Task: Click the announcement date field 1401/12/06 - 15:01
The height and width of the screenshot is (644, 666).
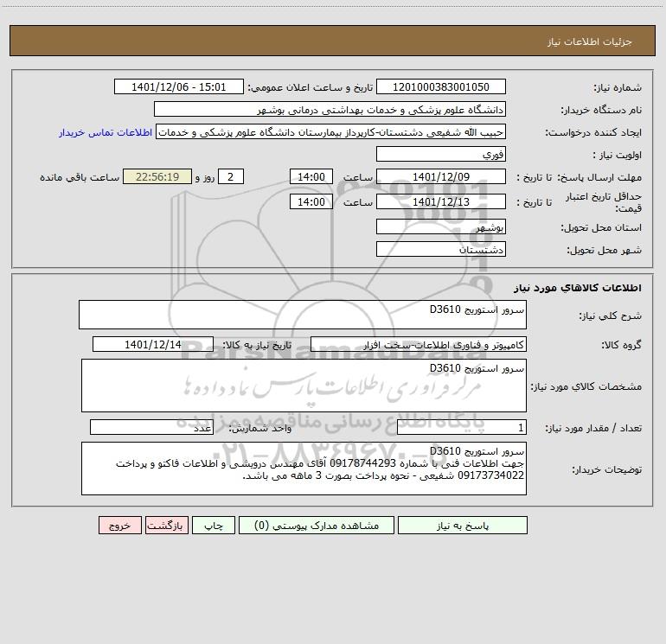Action: [x=179, y=86]
